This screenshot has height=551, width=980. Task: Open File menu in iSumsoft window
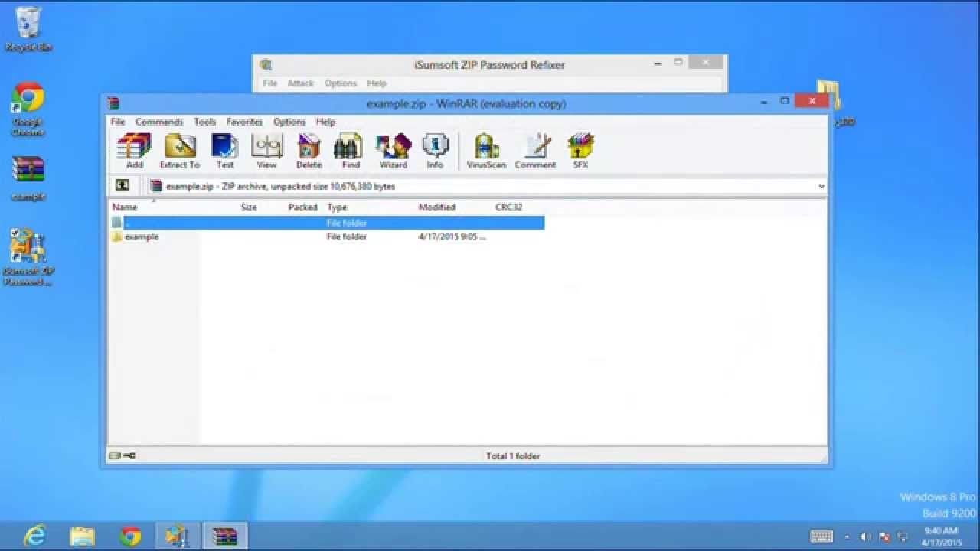coord(270,83)
